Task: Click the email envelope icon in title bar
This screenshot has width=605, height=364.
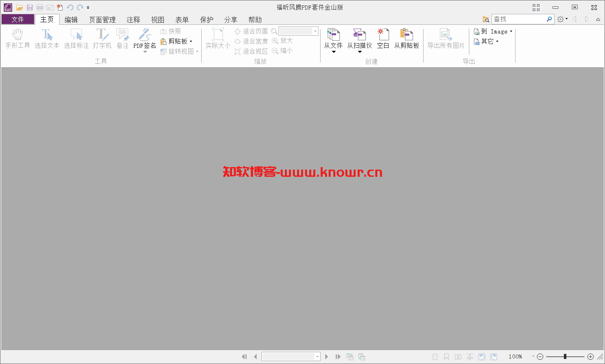Action: coord(50,8)
